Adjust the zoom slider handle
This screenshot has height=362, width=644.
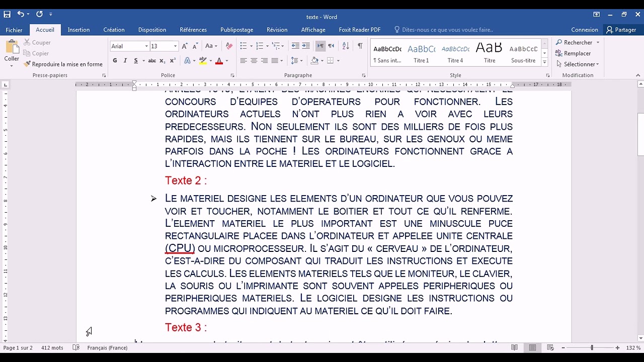(592, 348)
